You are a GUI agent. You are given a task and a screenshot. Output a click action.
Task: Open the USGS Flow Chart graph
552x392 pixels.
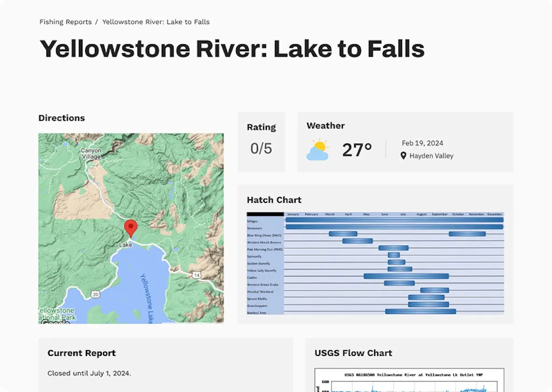(x=410, y=380)
